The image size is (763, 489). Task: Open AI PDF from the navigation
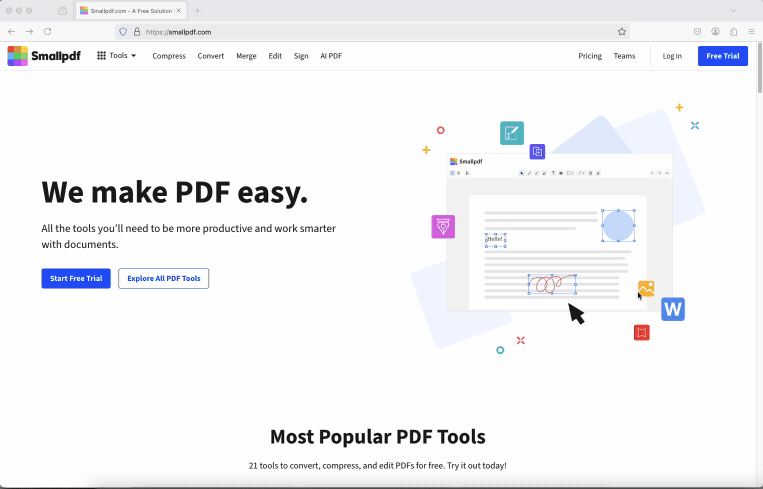(331, 56)
